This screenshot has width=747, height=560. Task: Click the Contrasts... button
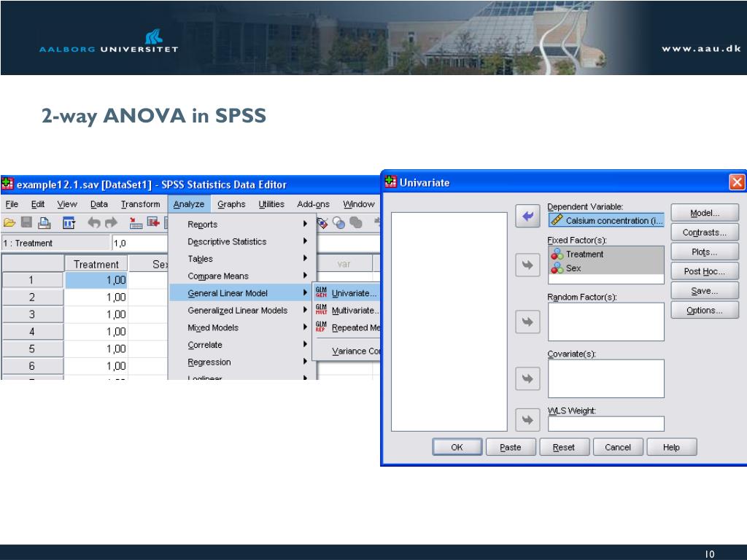point(705,233)
